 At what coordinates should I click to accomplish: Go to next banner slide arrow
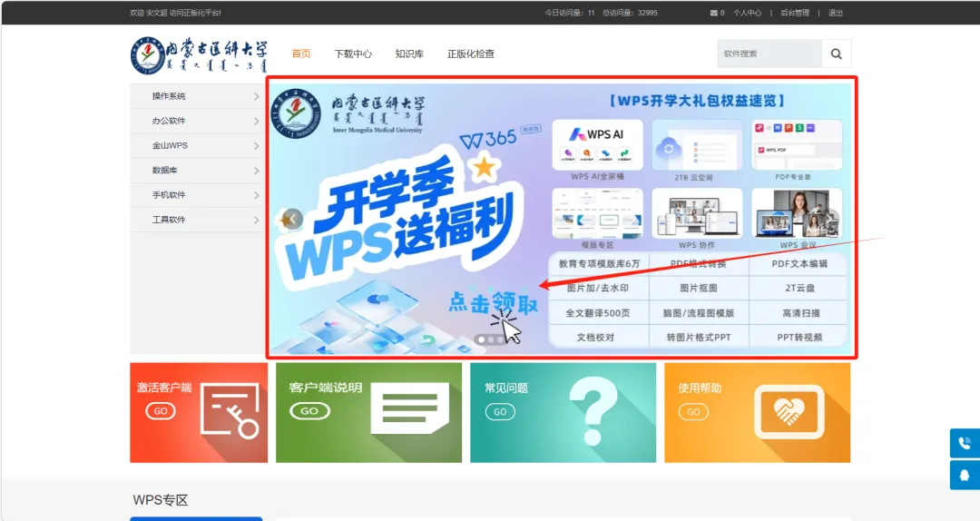(829, 218)
